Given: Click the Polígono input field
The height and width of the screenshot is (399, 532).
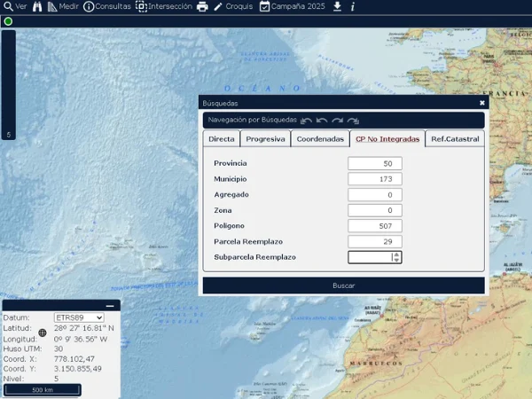Looking at the screenshot, I should 374,226.
